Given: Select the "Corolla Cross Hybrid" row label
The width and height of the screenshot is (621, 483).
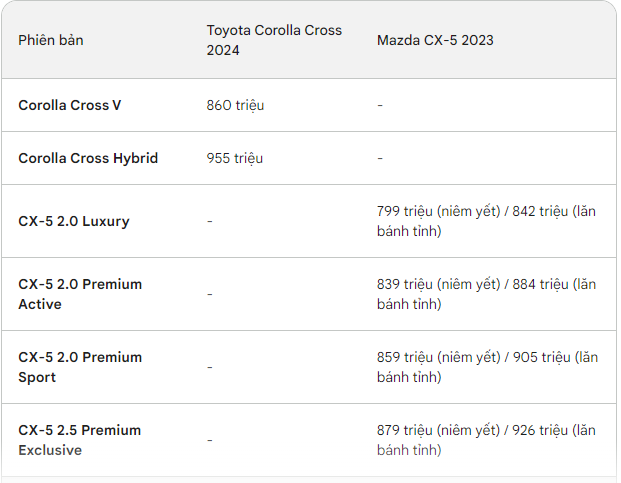Looking at the screenshot, I should point(88,158).
